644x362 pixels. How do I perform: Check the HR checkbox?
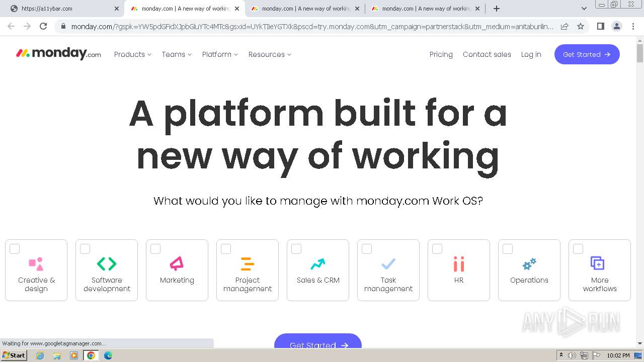click(x=437, y=249)
